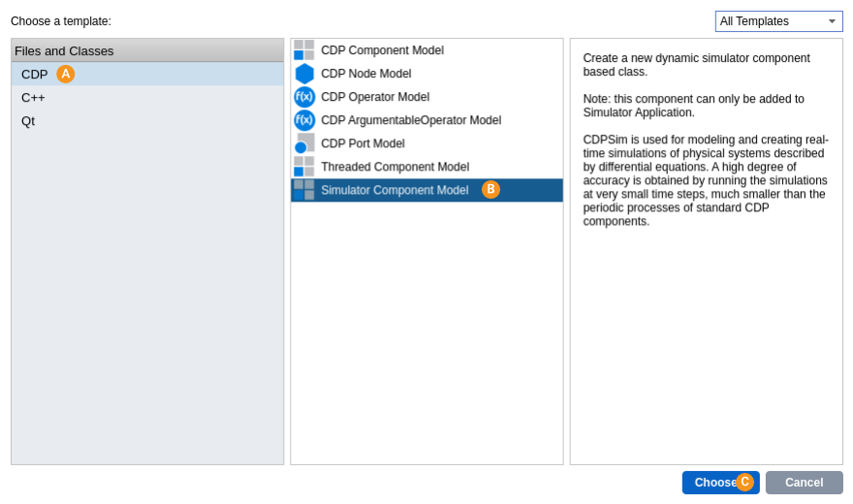Select the CDP category
The image size is (853, 504).
coord(35,75)
